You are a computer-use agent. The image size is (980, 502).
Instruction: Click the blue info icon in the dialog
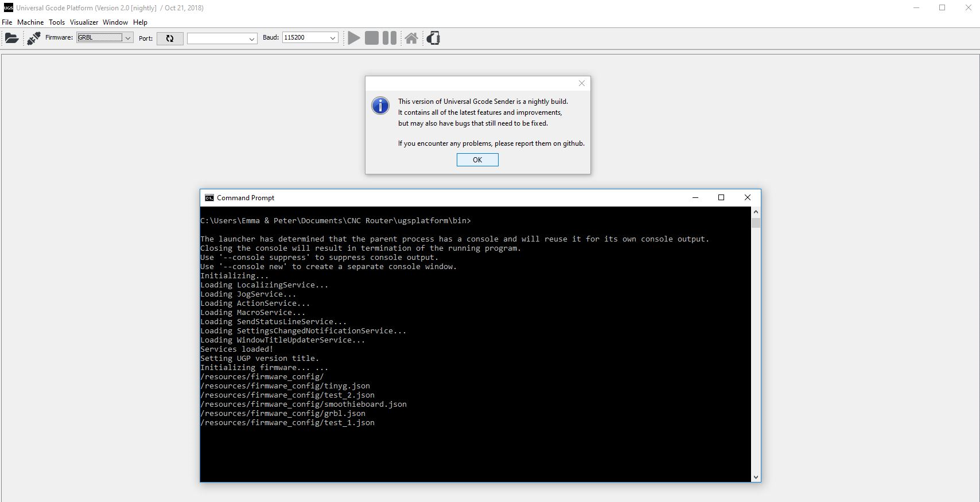point(380,106)
